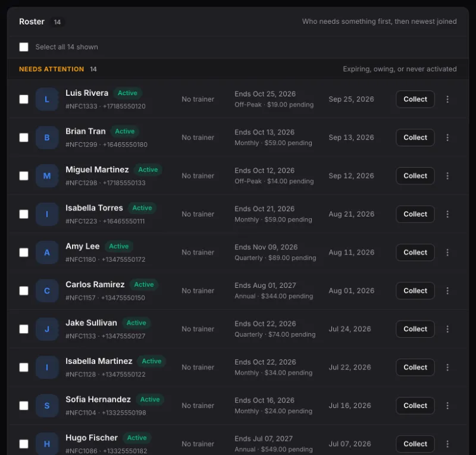Click member ID #NFC1223

pos(82,221)
